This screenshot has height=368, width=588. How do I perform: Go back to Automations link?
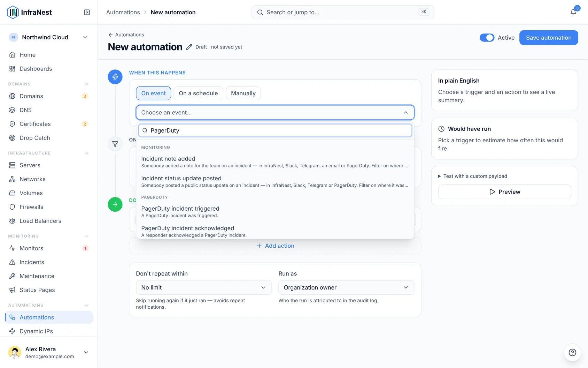126,35
